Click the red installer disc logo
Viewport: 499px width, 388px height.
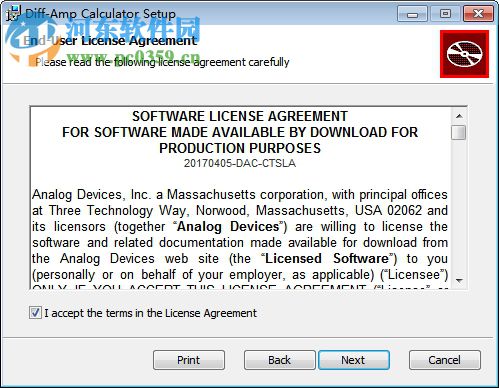464,54
